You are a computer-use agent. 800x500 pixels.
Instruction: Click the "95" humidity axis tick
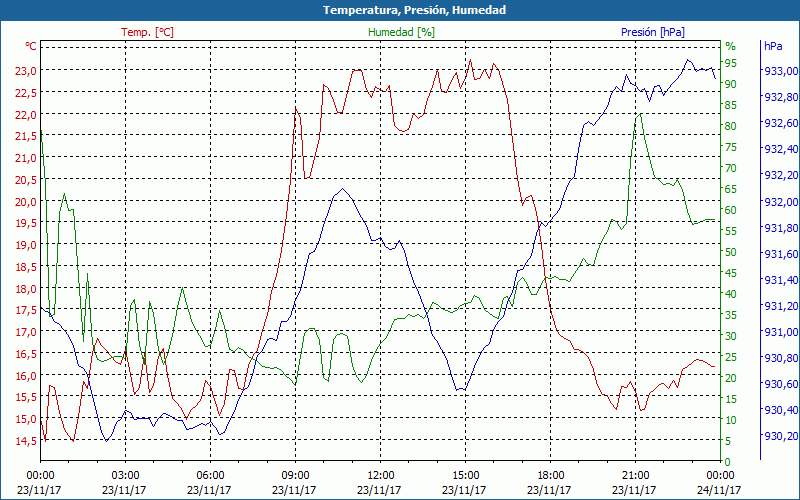pos(731,63)
